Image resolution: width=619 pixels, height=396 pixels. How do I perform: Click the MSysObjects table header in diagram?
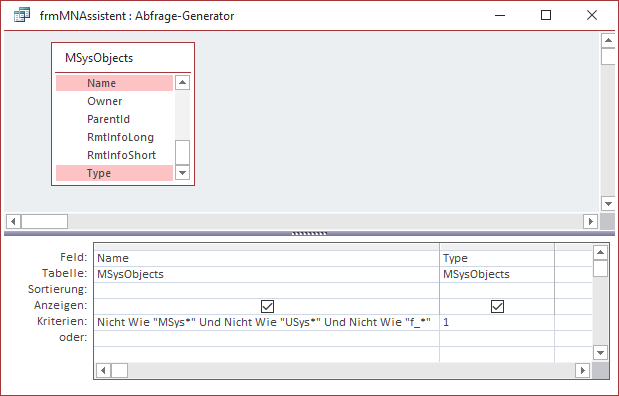[x=123, y=58]
